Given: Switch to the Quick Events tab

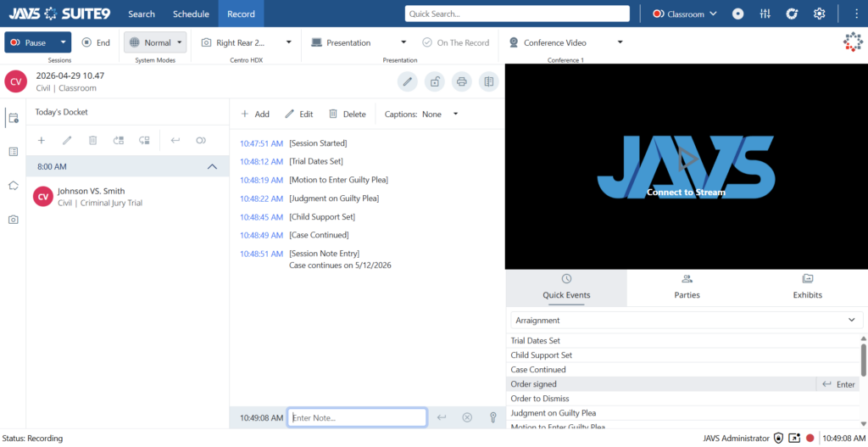Looking at the screenshot, I should tap(566, 288).
